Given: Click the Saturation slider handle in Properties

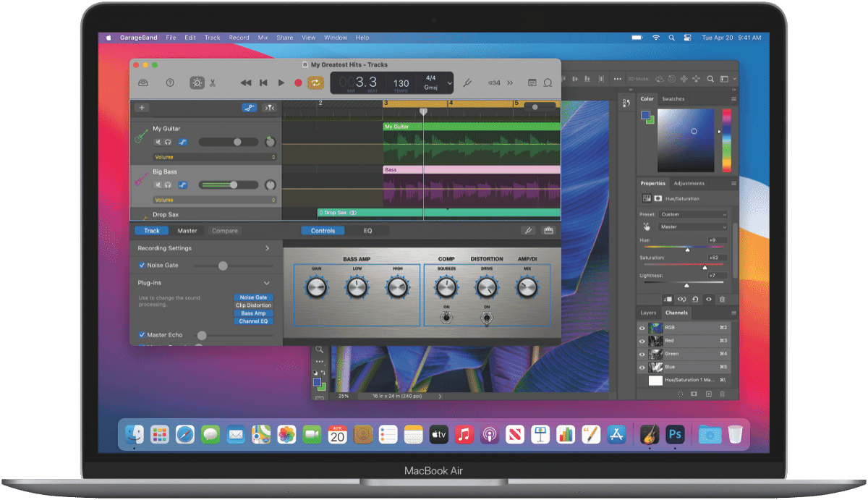Looking at the screenshot, I should pos(705,267).
